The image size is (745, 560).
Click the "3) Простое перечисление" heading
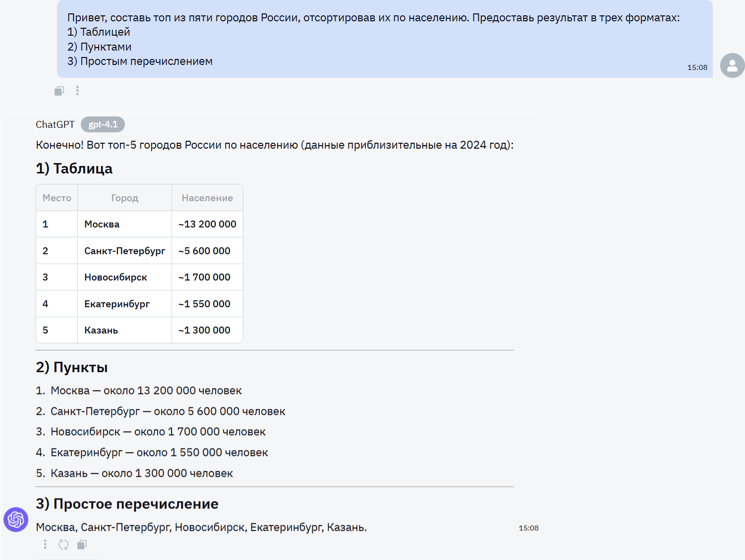(127, 504)
